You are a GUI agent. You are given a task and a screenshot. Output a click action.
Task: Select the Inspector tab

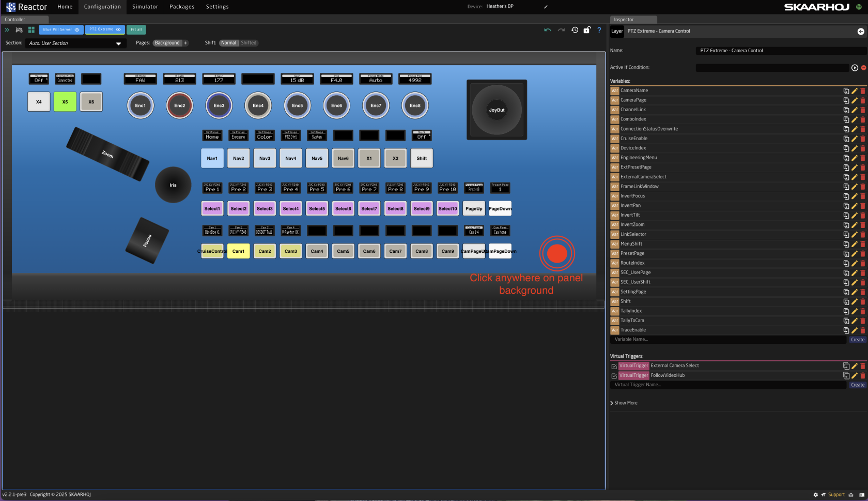coord(633,20)
